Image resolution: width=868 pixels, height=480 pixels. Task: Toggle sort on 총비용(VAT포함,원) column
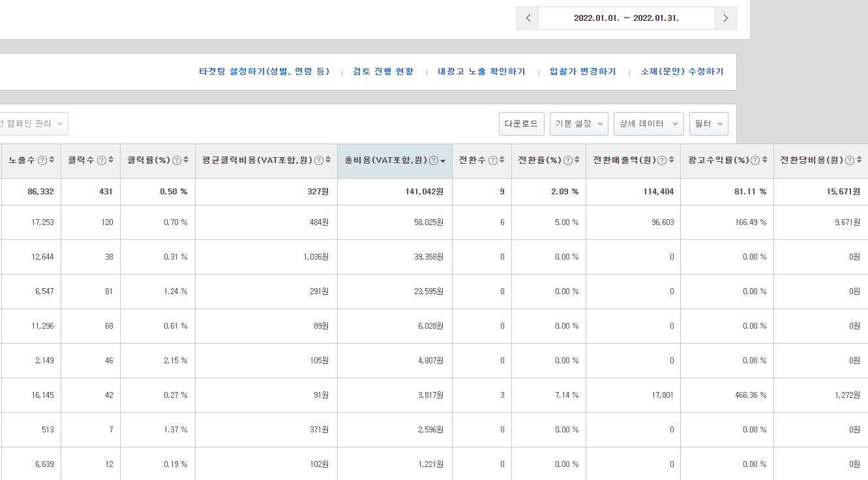click(x=443, y=161)
